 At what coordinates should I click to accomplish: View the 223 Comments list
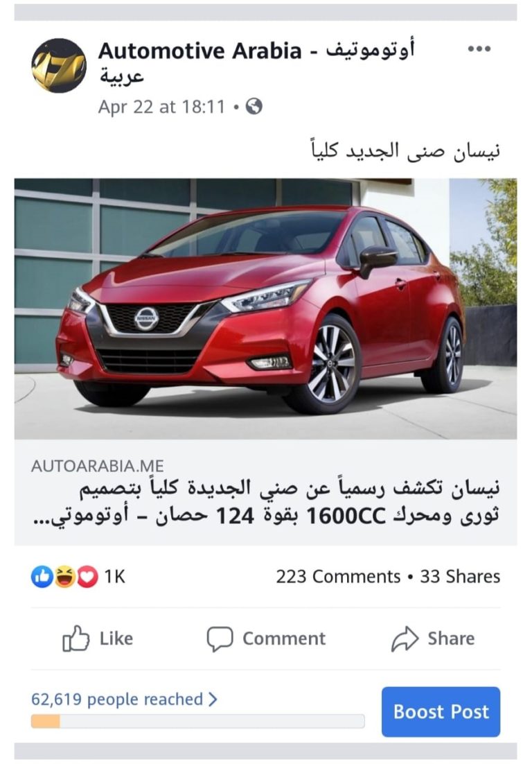[x=338, y=576]
